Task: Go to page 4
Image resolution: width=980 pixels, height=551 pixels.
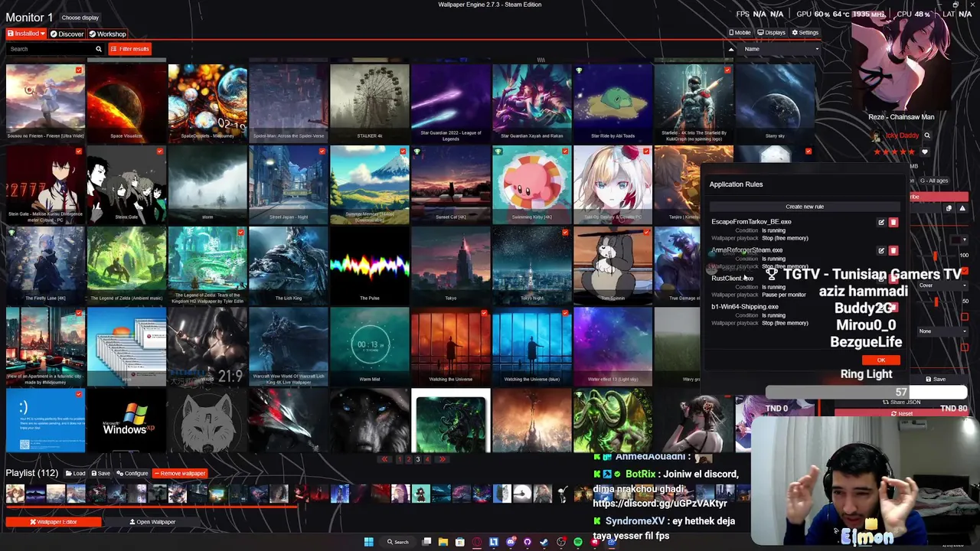Action: tap(427, 459)
